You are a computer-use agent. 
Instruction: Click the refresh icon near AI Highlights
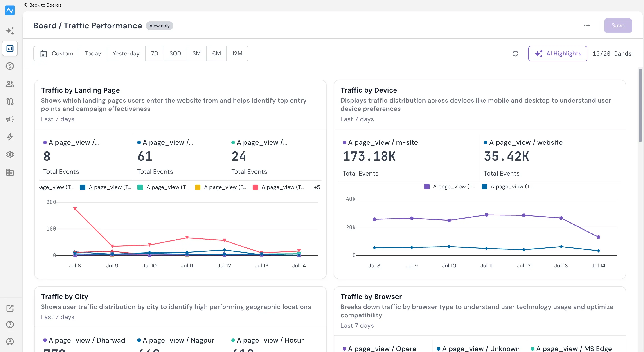point(515,54)
